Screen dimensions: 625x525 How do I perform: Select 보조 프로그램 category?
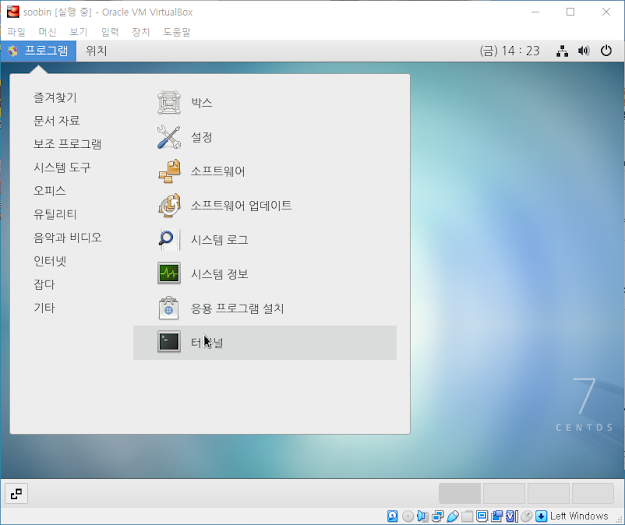click(67, 144)
